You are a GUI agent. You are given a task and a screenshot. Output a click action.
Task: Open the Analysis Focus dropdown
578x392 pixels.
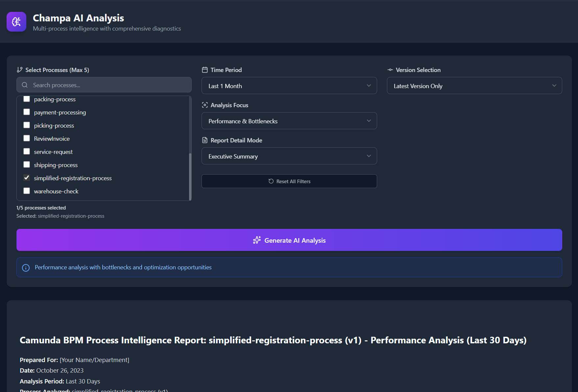coord(289,121)
